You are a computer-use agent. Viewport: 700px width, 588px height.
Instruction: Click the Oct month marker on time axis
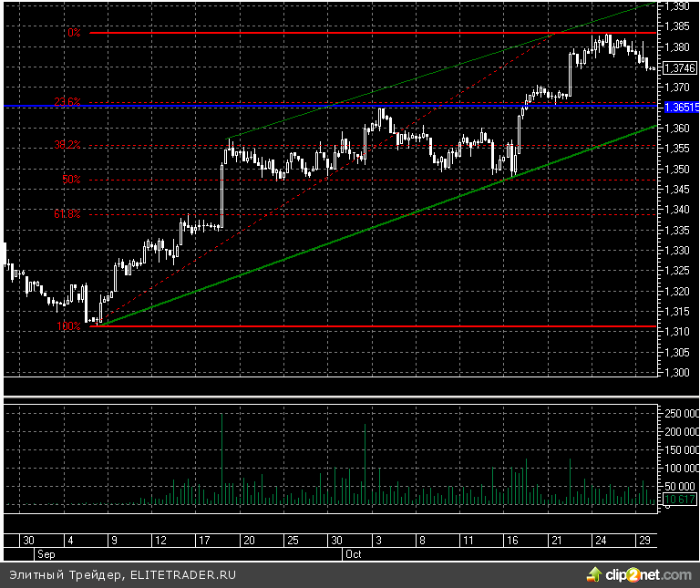(x=354, y=553)
